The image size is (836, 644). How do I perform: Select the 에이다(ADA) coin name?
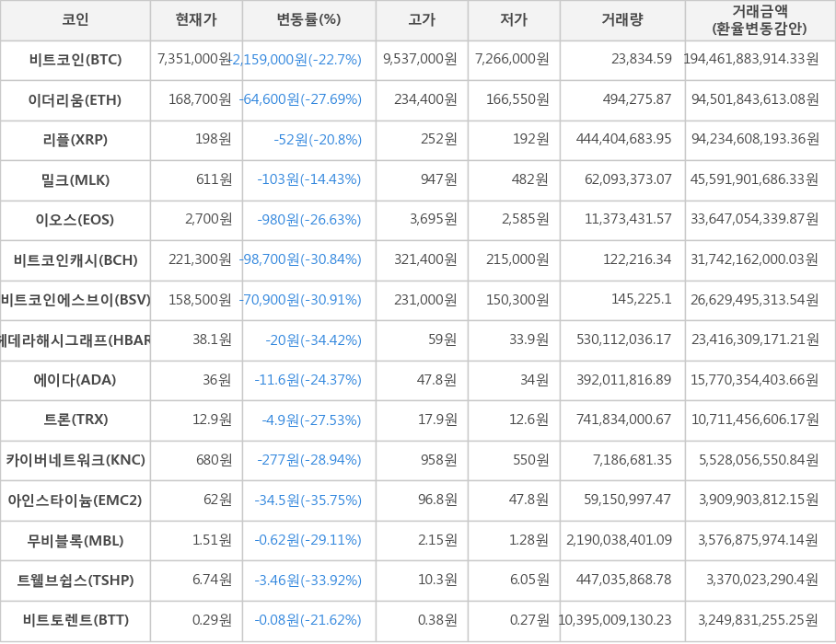tap(75, 380)
